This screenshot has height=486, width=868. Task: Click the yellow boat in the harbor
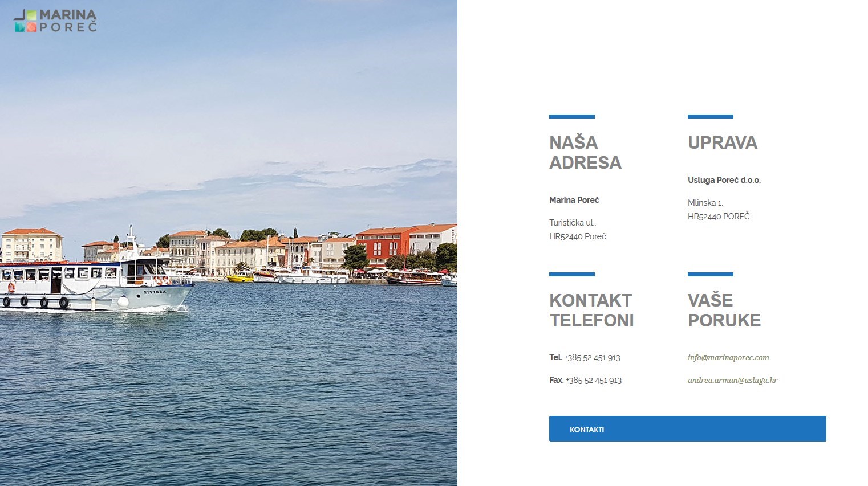pos(240,277)
